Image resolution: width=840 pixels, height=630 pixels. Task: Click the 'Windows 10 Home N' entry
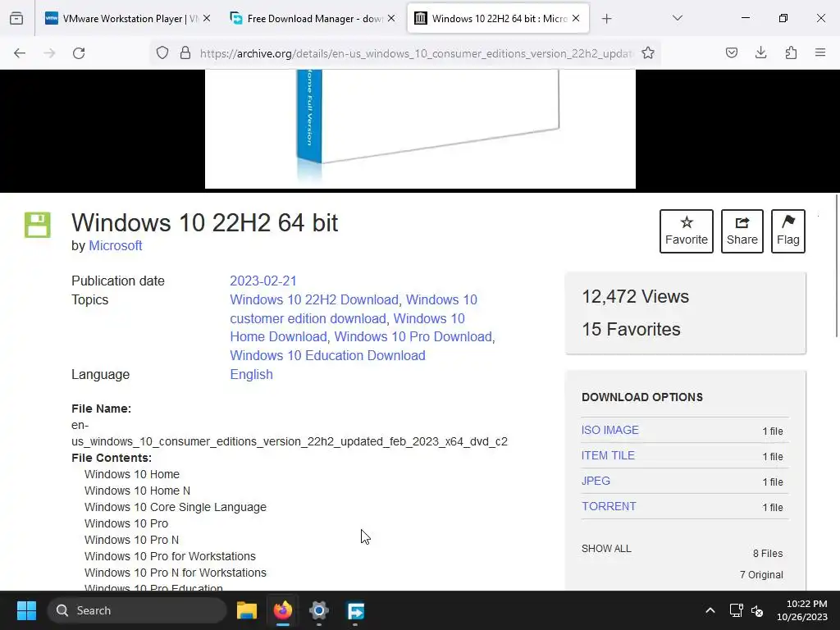137,491
